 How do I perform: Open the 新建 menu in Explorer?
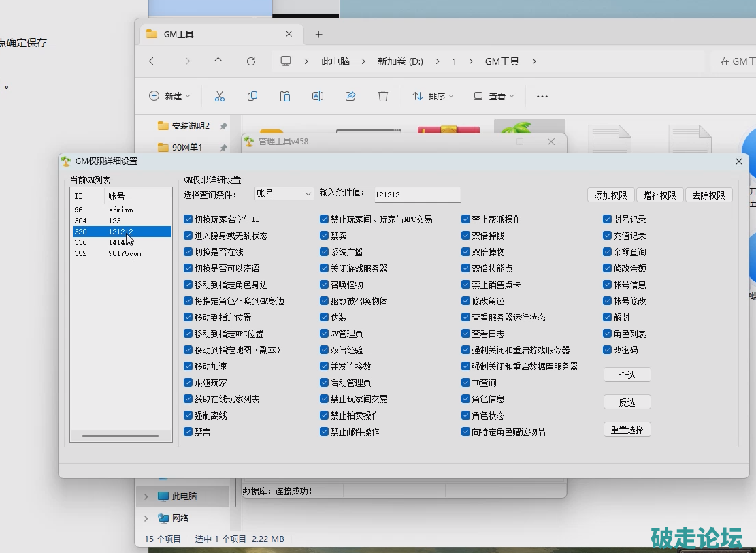point(170,97)
